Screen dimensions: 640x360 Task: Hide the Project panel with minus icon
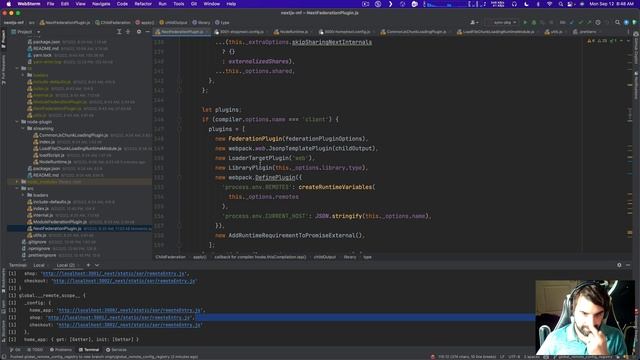point(147,31)
